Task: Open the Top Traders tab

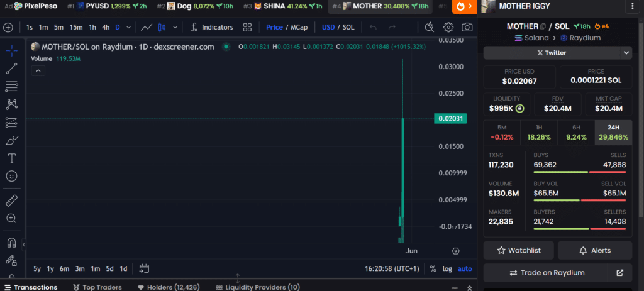Action: [x=97, y=287]
